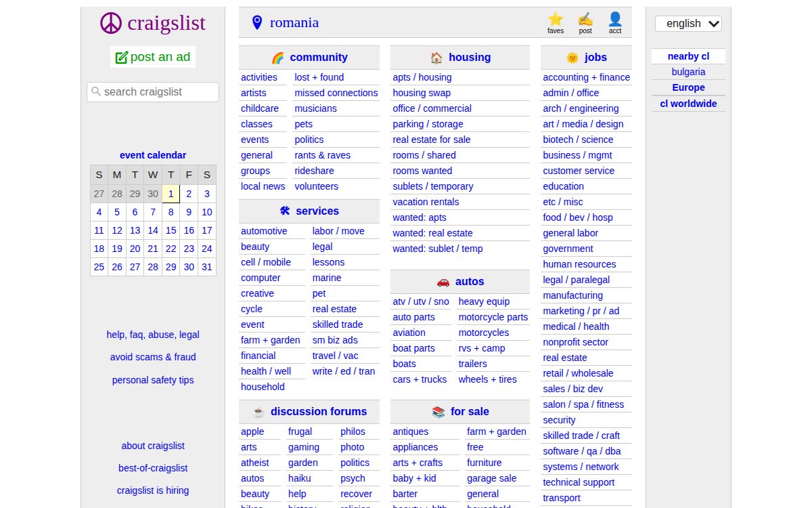Screen dimensions: 812x508
Task: Open missed connections in community
Action: (x=336, y=93)
